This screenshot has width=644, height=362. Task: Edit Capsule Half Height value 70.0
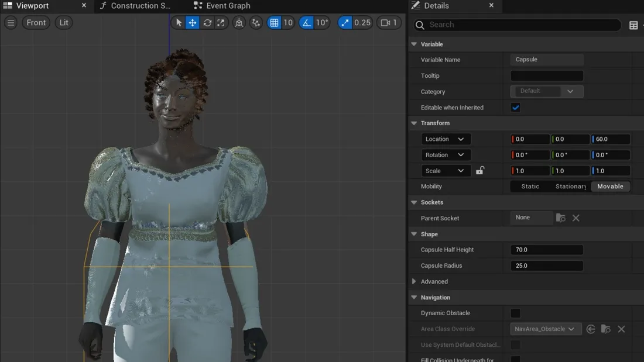click(547, 250)
